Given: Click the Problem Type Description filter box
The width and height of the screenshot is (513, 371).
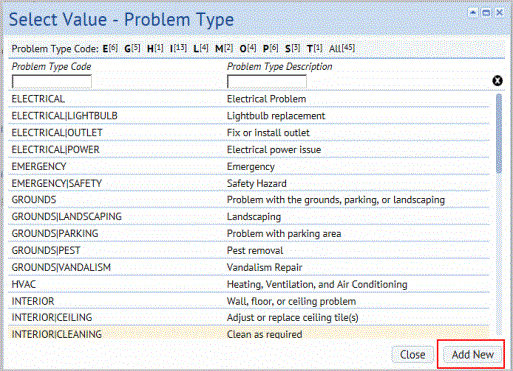Looking at the screenshot, I should (267, 81).
